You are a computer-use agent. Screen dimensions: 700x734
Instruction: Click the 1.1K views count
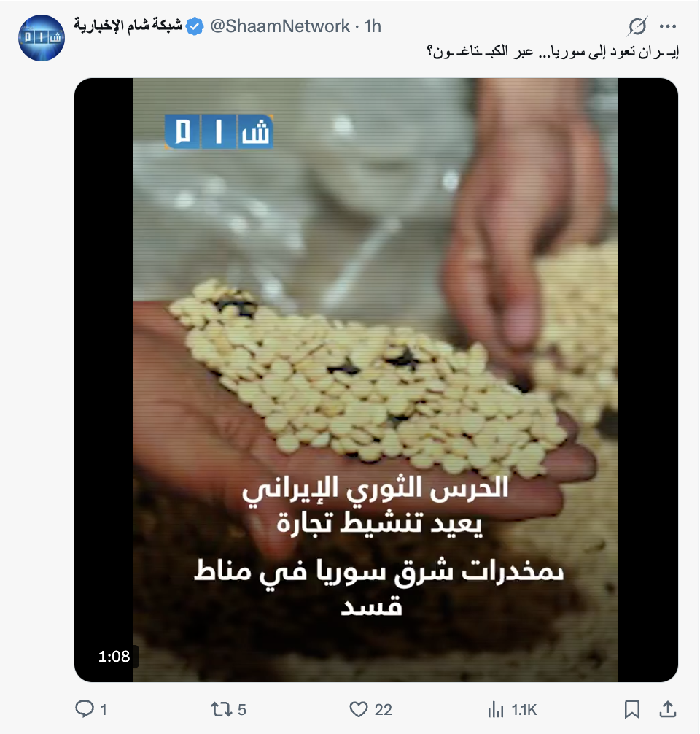coord(524,710)
